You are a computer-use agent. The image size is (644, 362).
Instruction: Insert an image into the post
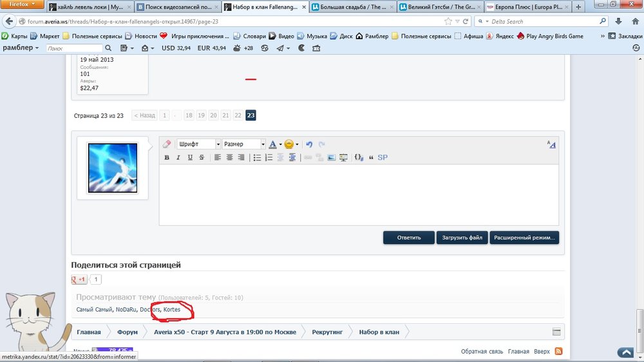[332, 157]
